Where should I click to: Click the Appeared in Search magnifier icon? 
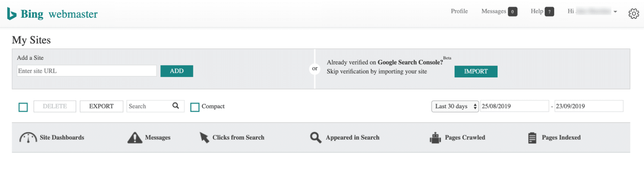coord(316,138)
